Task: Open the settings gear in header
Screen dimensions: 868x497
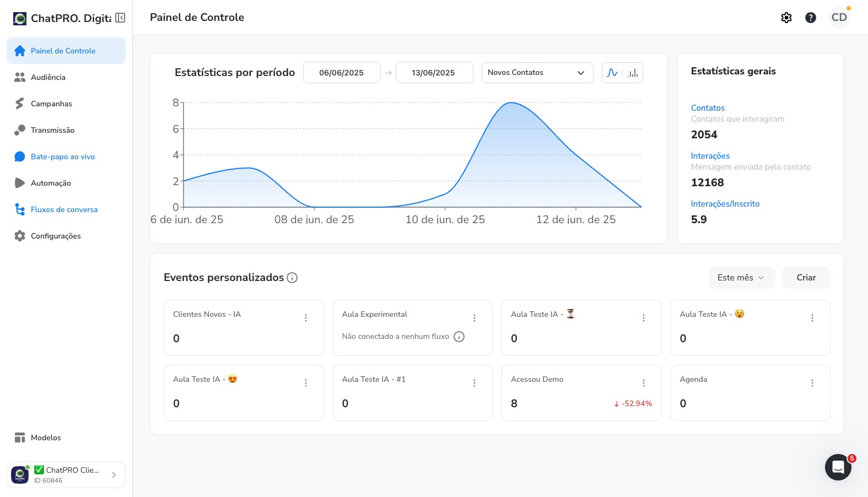Action: coord(786,18)
